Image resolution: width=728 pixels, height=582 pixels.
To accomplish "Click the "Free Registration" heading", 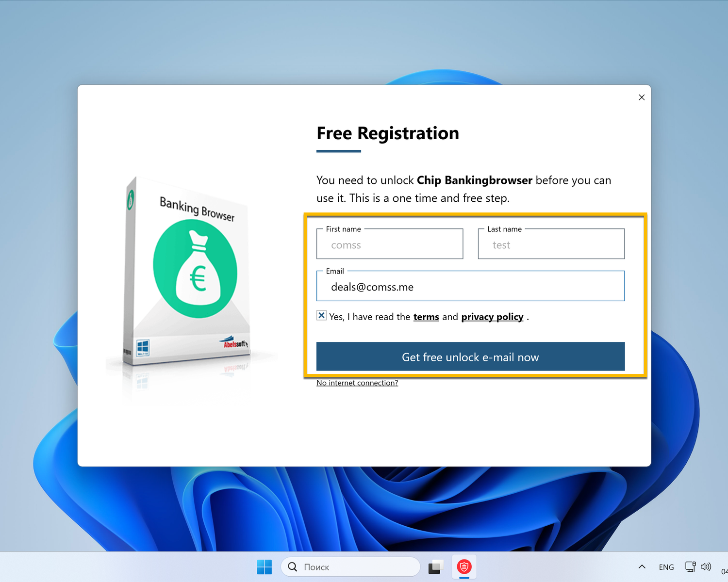I will click(x=388, y=133).
